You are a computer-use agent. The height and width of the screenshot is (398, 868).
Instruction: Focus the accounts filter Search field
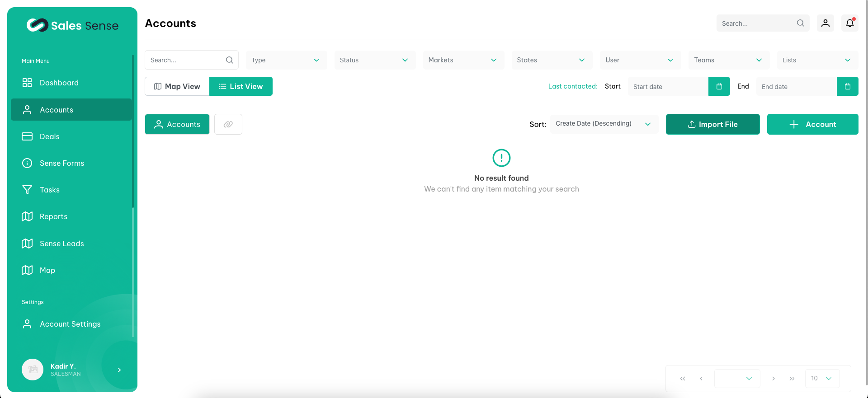[x=185, y=60]
